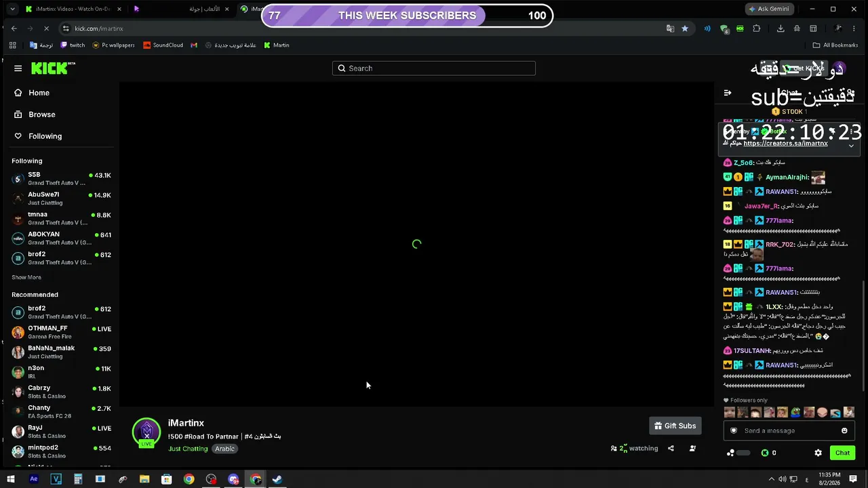Open n3on recommended channel
The height and width of the screenshot is (488, 868).
pos(61,372)
